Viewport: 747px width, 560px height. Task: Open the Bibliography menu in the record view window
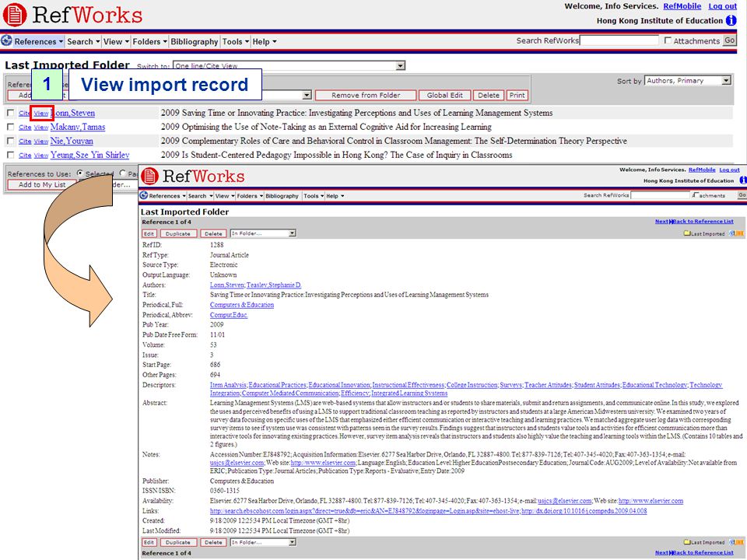(282, 196)
